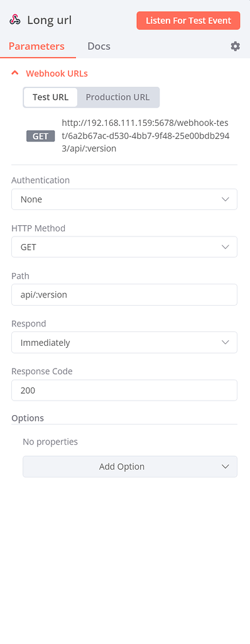250x644 pixels.
Task: Click the Path input field
Action: tap(124, 294)
